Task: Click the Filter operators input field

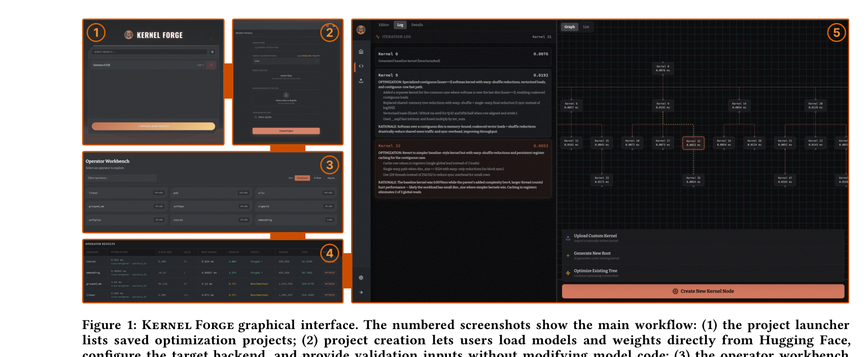Action: 121,178
